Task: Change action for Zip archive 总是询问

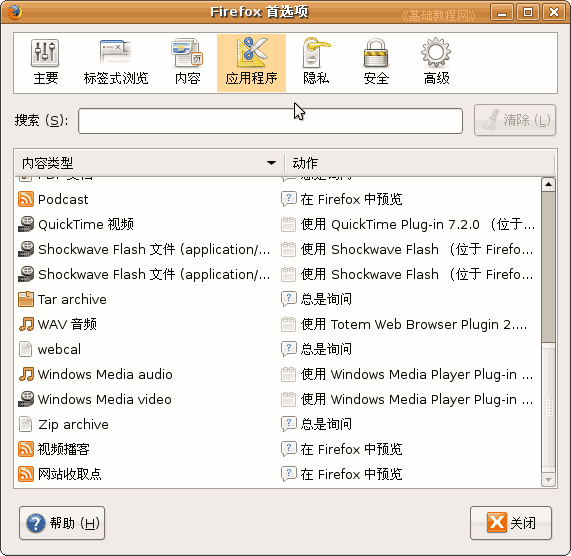Action: point(409,424)
